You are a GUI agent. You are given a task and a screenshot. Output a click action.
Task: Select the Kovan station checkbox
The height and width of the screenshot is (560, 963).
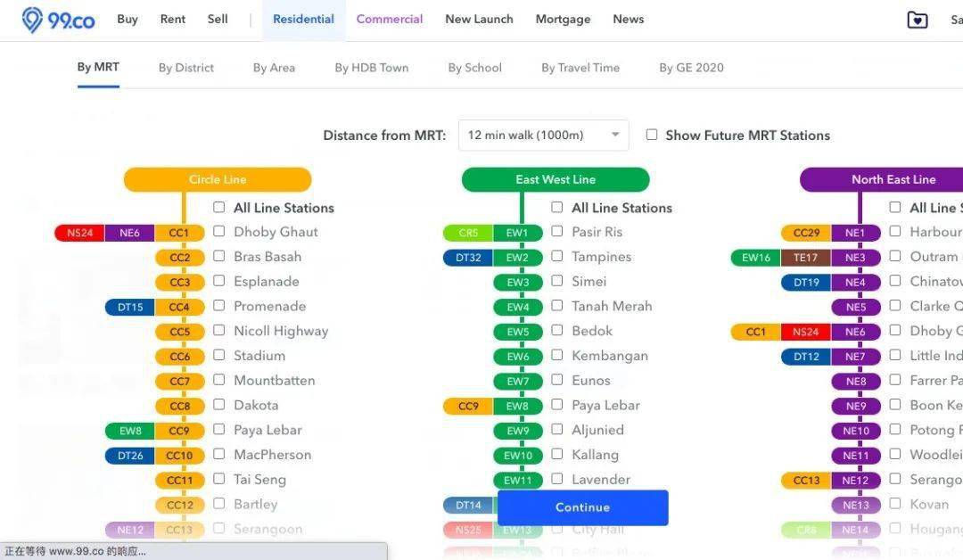(x=895, y=504)
